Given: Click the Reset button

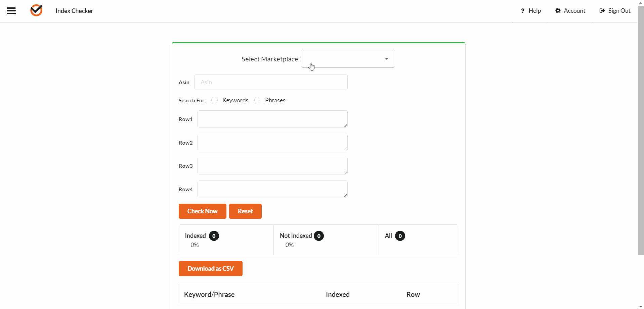Looking at the screenshot, I should coord(245,211).
